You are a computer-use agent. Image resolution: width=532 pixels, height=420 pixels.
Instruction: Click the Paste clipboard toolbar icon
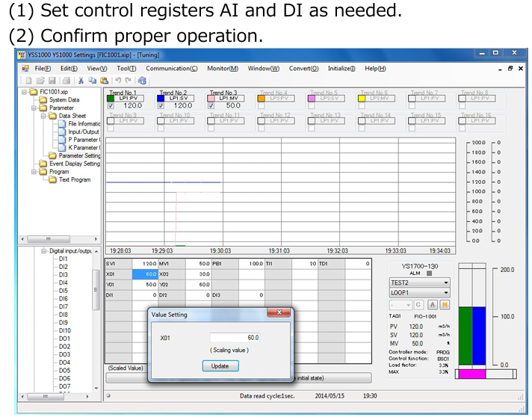click(104, 80)
